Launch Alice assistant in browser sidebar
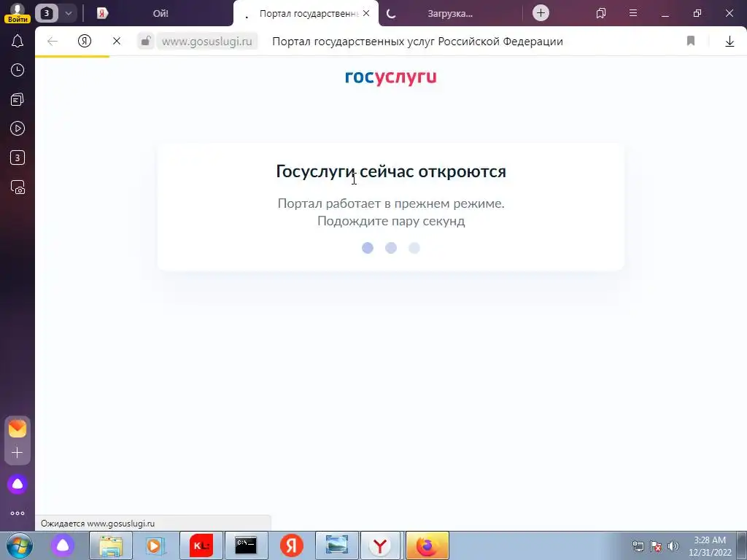 point(18,484)
